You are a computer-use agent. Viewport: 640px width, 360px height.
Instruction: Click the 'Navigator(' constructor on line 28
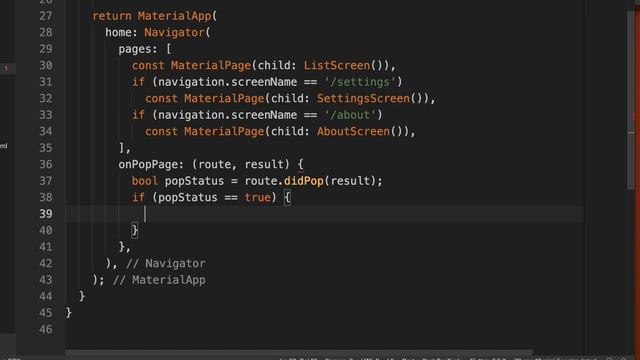(x=177, y=32)
